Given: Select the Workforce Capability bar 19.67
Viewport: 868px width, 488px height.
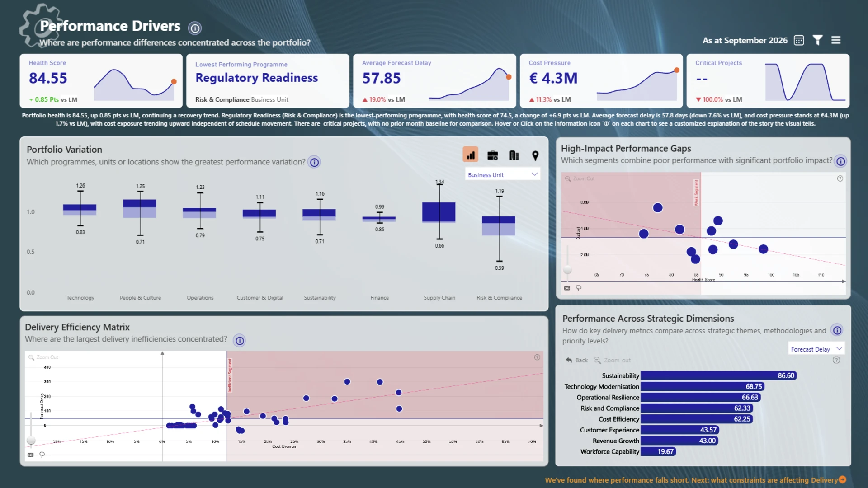Looking at the screenshot, I should click(x=658, y=451).
